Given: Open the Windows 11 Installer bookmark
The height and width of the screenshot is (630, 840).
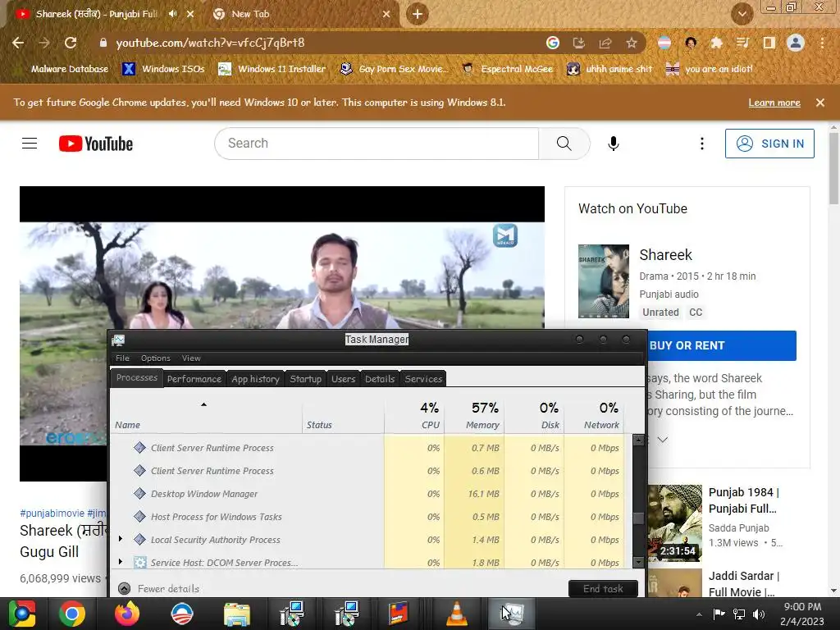Looking at the screenshot, I should coord(272,69).
